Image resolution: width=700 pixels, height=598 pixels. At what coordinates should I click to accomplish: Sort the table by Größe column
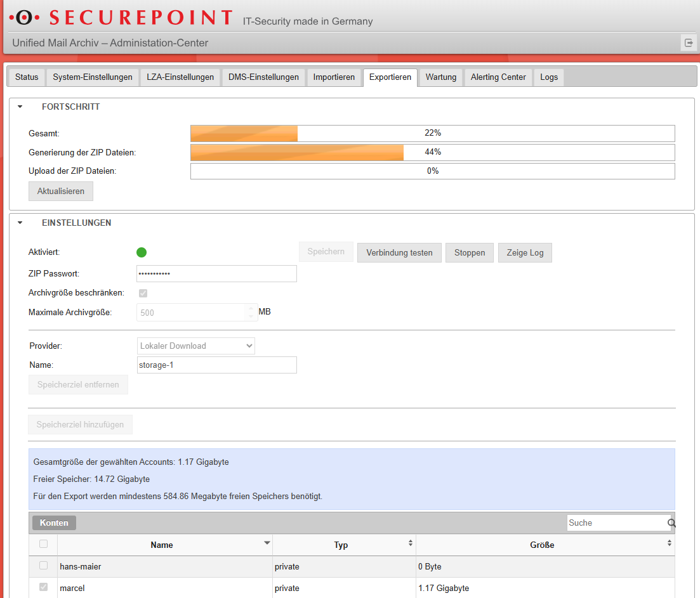click(545, 545)
